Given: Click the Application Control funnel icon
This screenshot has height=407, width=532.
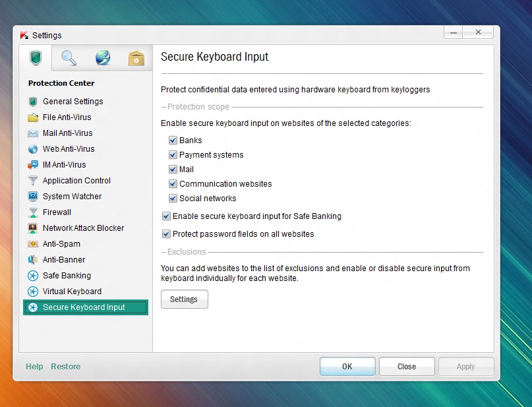Looking at the screenshot, I should tap(33, 181).
